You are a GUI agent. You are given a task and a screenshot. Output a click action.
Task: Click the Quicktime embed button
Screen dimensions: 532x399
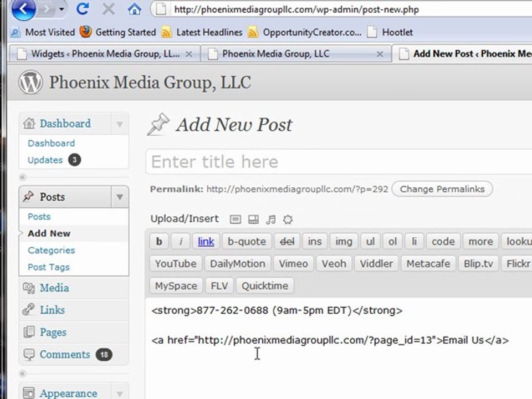coord(265,286)
